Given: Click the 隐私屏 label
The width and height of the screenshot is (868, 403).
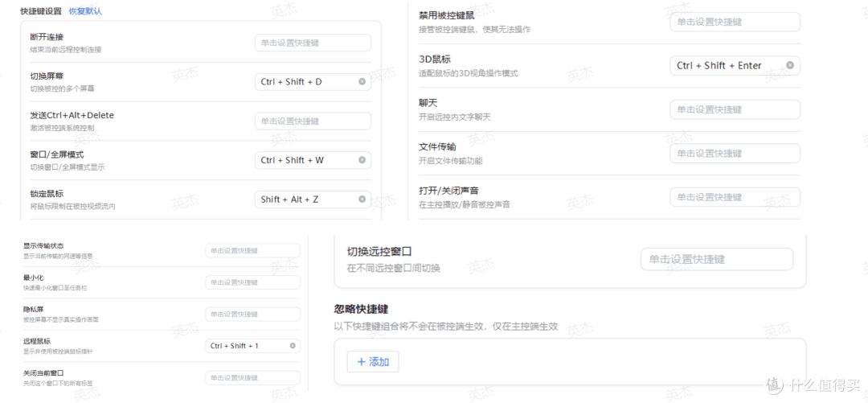Looking at the screenshot, I should pyautogui.click(x=33, y=309).
